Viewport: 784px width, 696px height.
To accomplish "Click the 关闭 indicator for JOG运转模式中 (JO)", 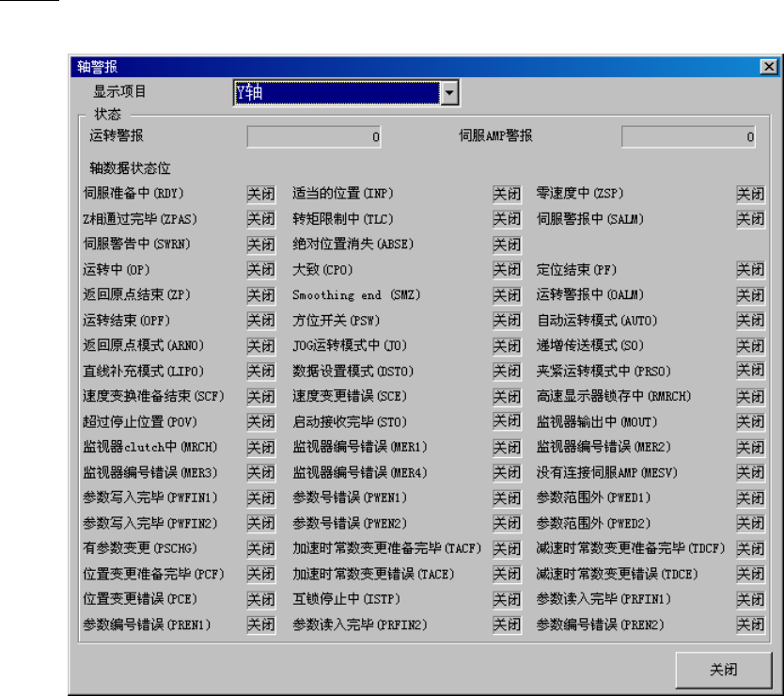I will 507,346.
